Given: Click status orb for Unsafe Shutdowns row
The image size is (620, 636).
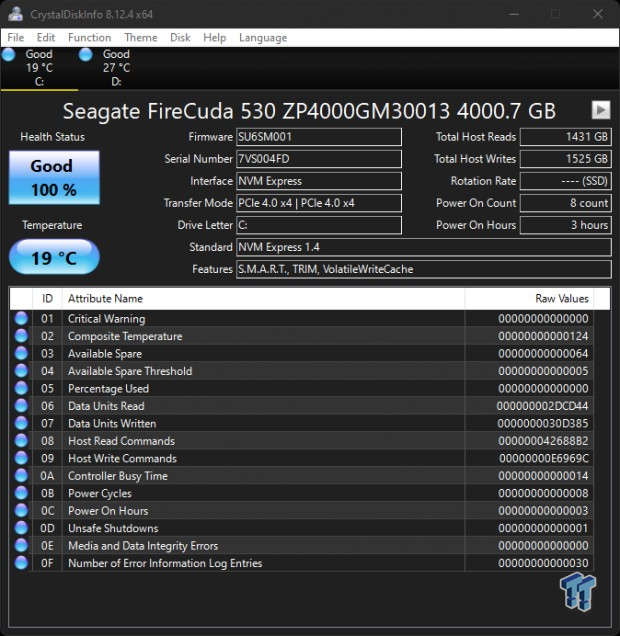Looking at the screenshot, I should 21,528.
